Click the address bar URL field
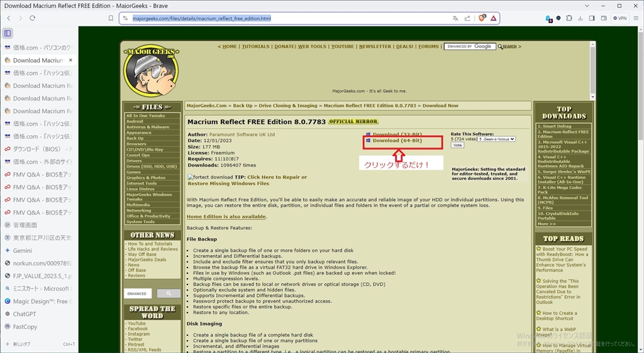This screenshot has width=644, height=353. point(287,18)
